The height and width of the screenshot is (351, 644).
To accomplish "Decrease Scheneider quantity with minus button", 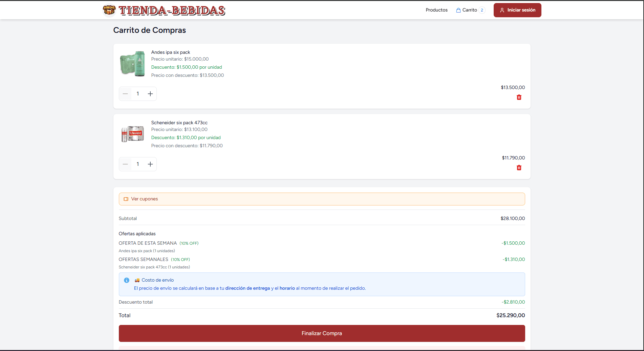I will coord(125,164).
